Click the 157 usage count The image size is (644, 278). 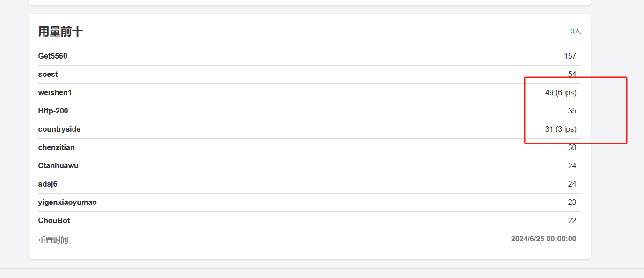tap(570, 56)
